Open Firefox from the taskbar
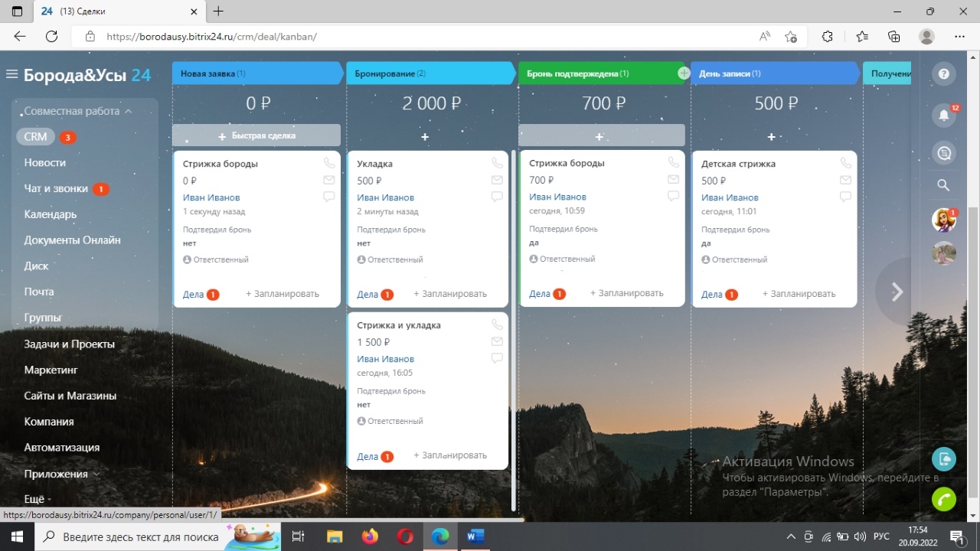980x551 pixels. (370, 536)
